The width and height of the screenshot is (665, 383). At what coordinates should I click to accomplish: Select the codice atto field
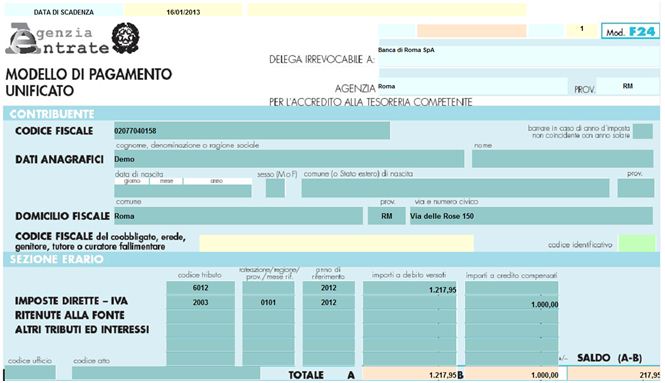click(x=166, y=373)
